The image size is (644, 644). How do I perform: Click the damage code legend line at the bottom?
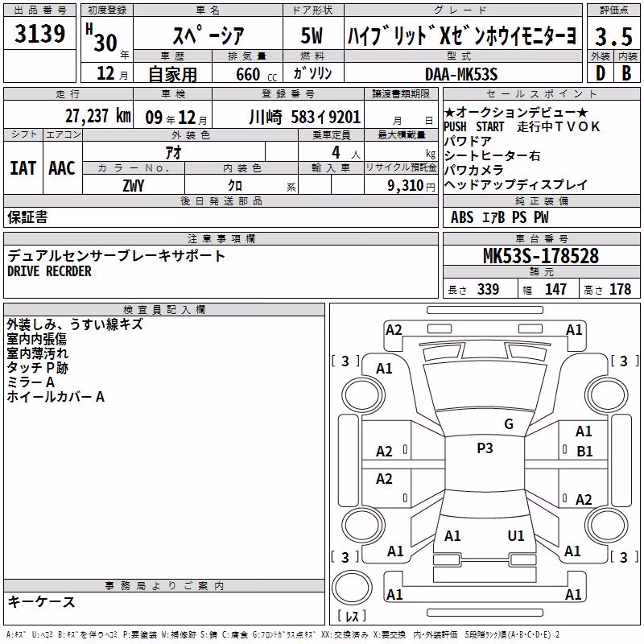[x=283, y=635]
